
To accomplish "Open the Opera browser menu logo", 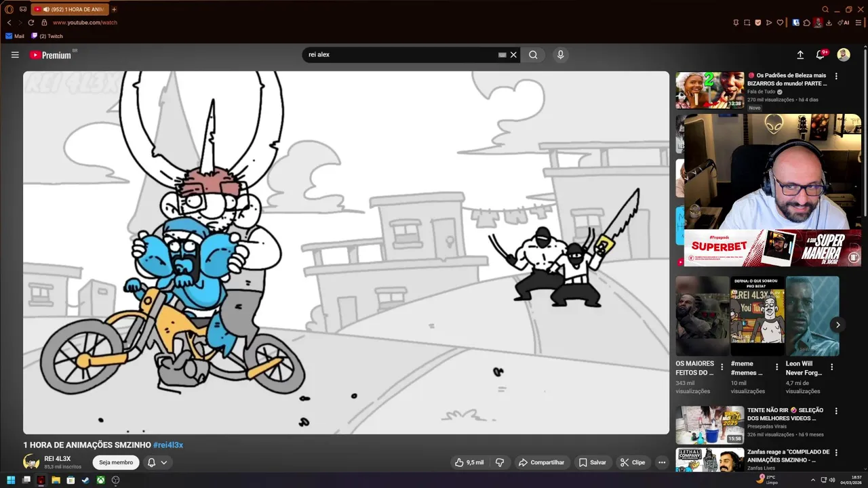I will (9, 9).
